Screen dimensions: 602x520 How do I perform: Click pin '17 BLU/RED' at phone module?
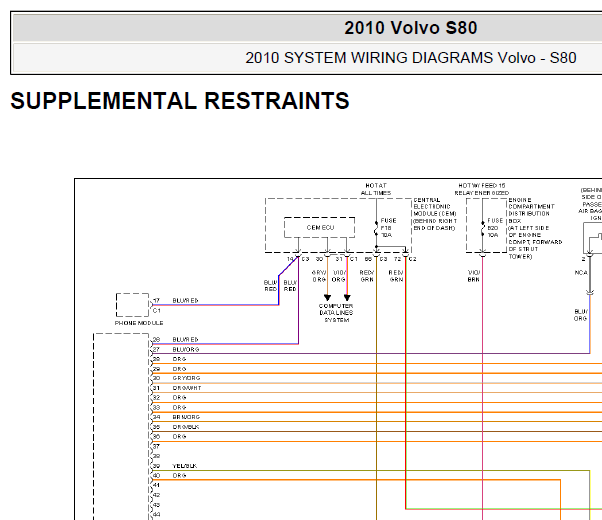tap(176, 301)
